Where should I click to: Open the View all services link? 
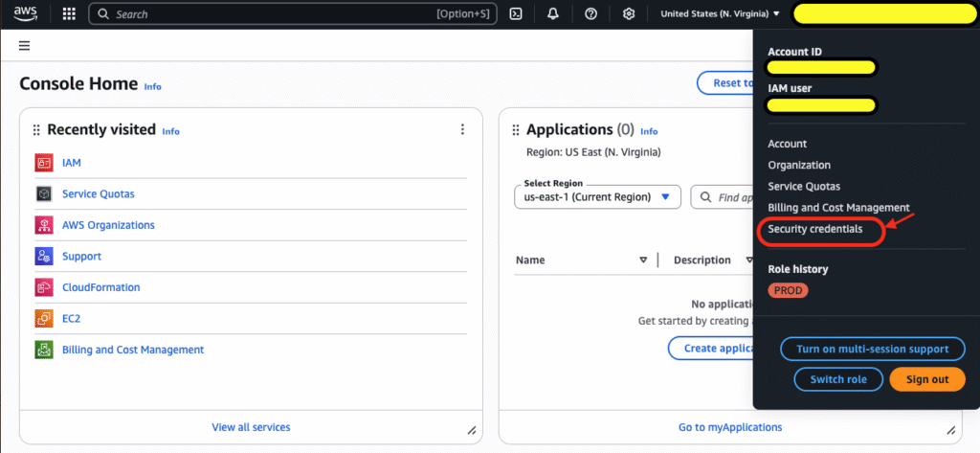tap(251, 427)
